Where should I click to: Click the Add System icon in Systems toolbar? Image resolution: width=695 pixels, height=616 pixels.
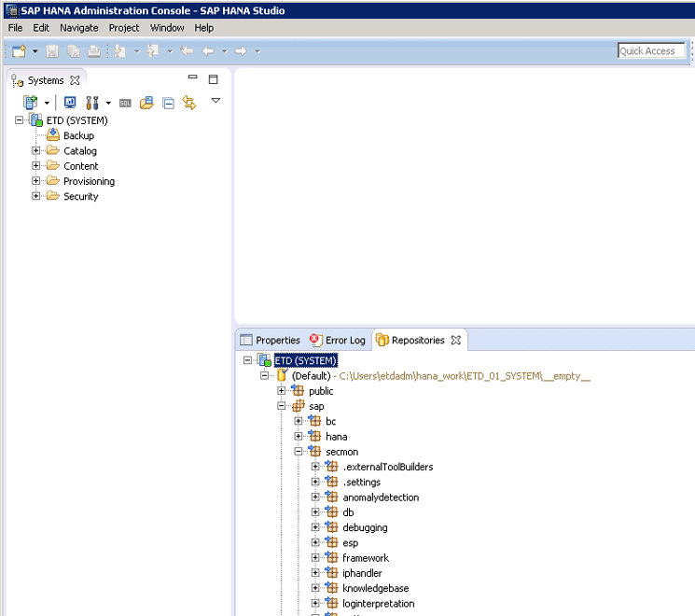click(30, 103)
